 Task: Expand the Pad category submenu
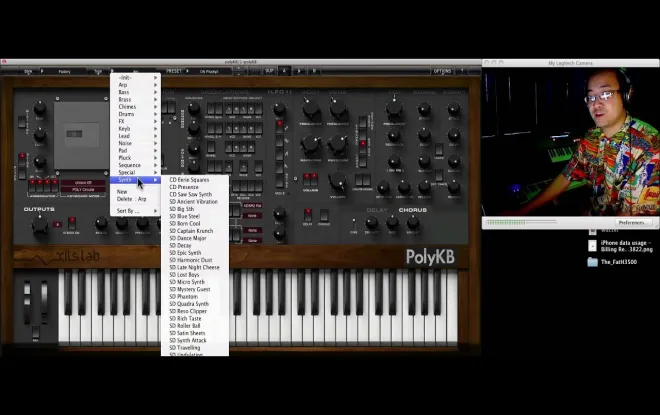coord(135,151)
